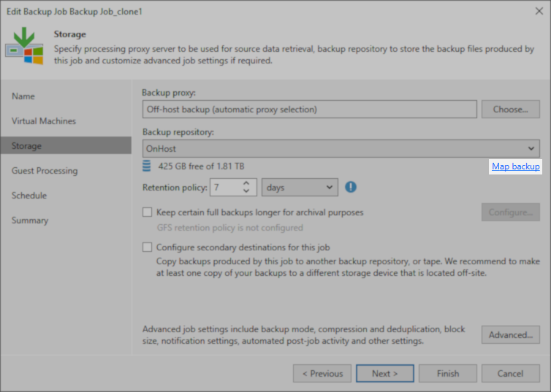551x392 pixels.
Task: Go to the Virtual Machines step
Action: pos(44,121)
